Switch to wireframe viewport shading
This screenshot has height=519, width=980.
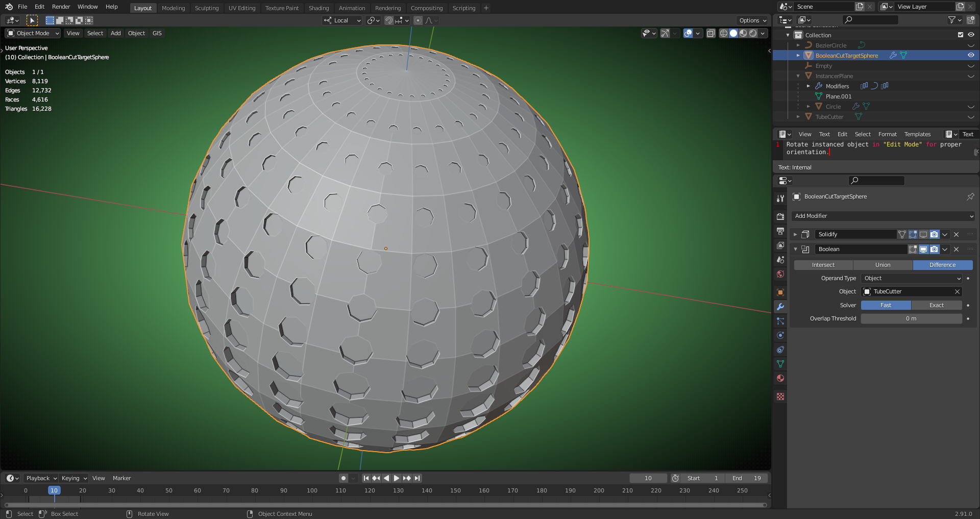click(x=723, y=33)
